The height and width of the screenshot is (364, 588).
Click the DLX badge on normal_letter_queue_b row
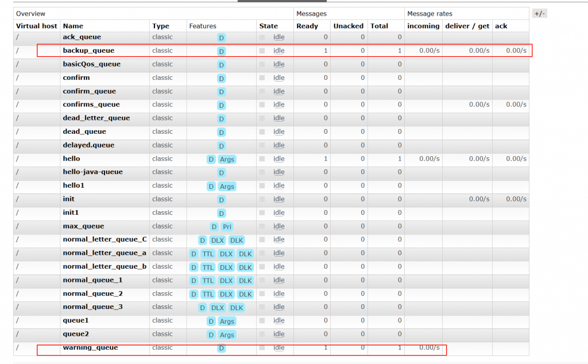coord(226,268)
